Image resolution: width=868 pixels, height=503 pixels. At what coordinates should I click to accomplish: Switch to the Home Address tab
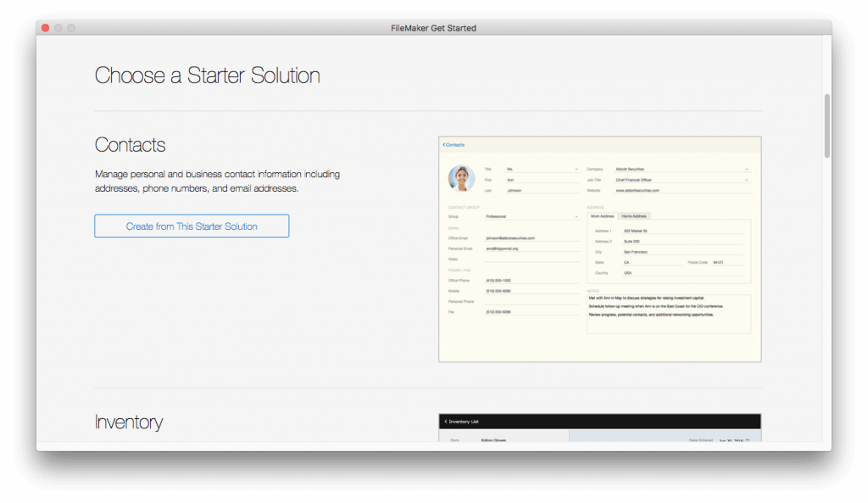pyautogui.click(x=635, y=216)
